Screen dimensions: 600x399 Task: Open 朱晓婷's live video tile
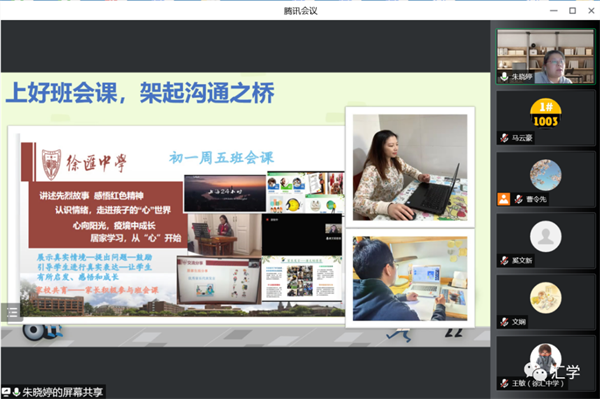coord(546,56)
